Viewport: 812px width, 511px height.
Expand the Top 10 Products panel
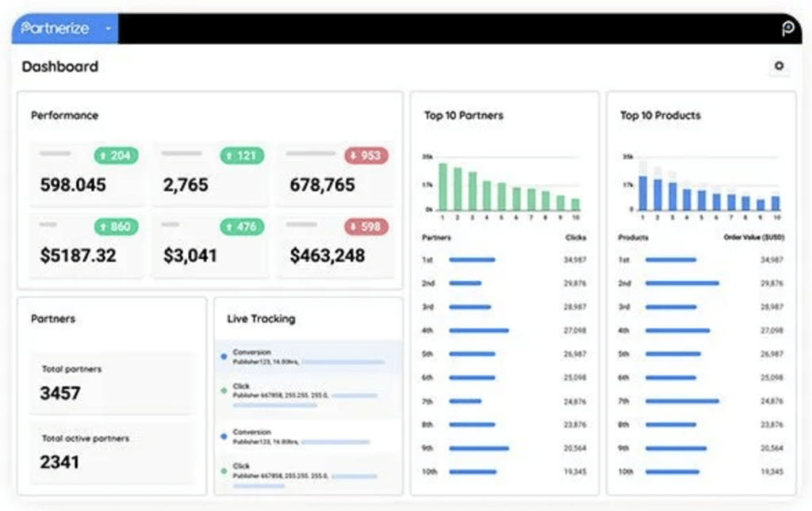tap(660, 116)
